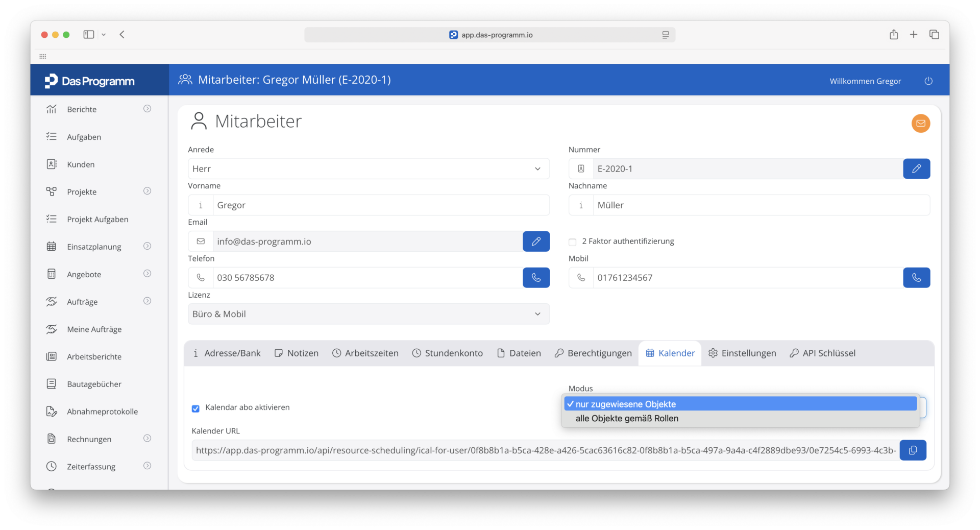Open Projekt Aufgaben in sidebar
Viewport: 980px width, 530px height.
97,220
